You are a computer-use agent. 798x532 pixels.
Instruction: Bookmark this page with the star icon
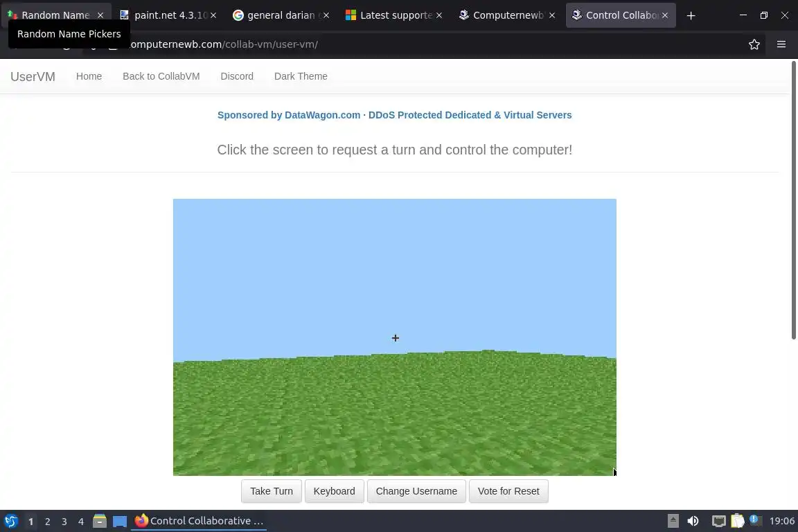pyautogui.click(x=754, y=44)
